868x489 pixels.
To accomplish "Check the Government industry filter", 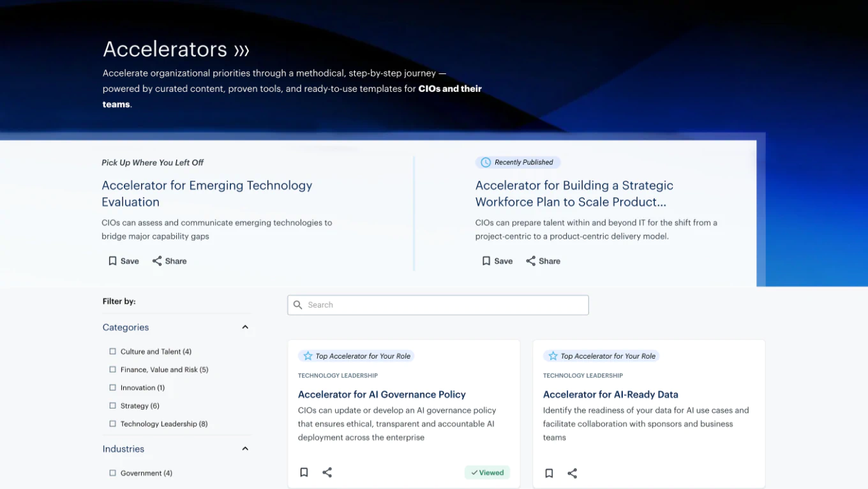I will coord(112,472).
